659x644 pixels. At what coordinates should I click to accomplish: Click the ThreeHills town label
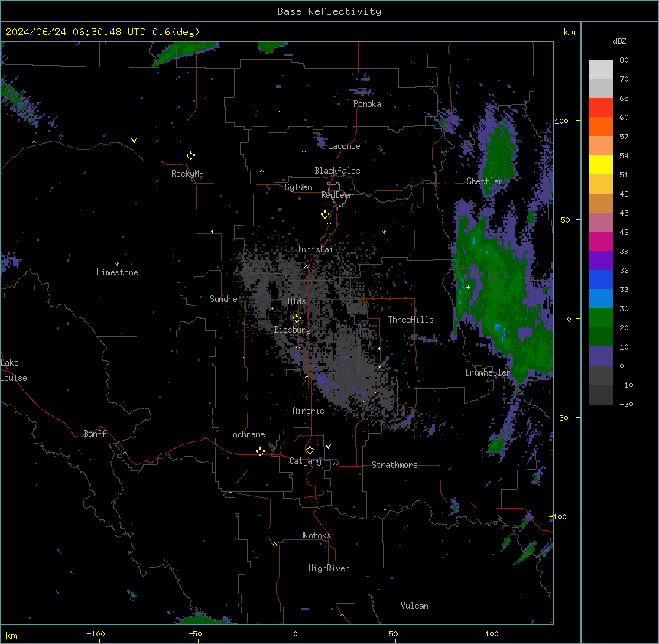click(411, 320)
